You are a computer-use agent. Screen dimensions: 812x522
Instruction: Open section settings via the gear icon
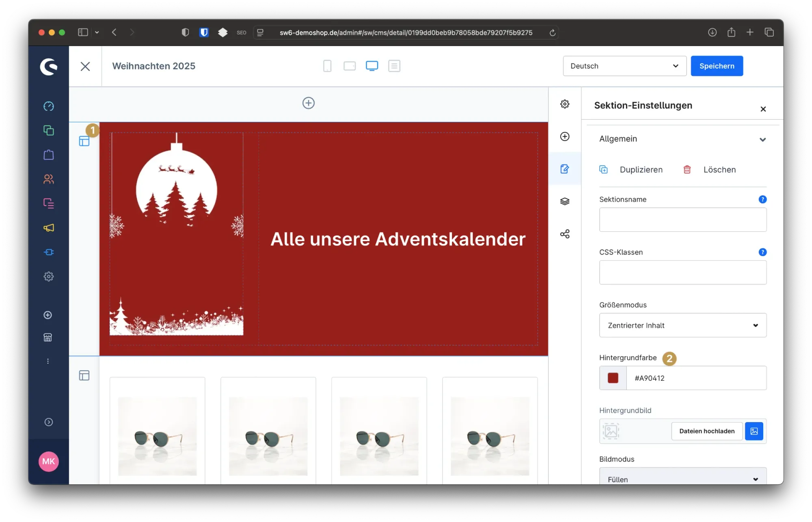click(564, 104)
